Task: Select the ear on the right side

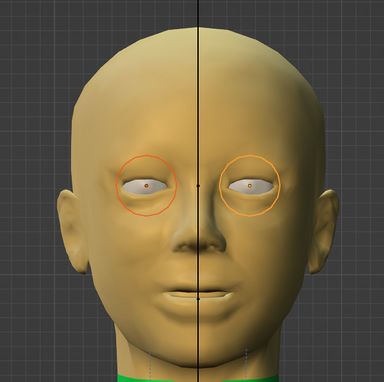Action: 323,231
